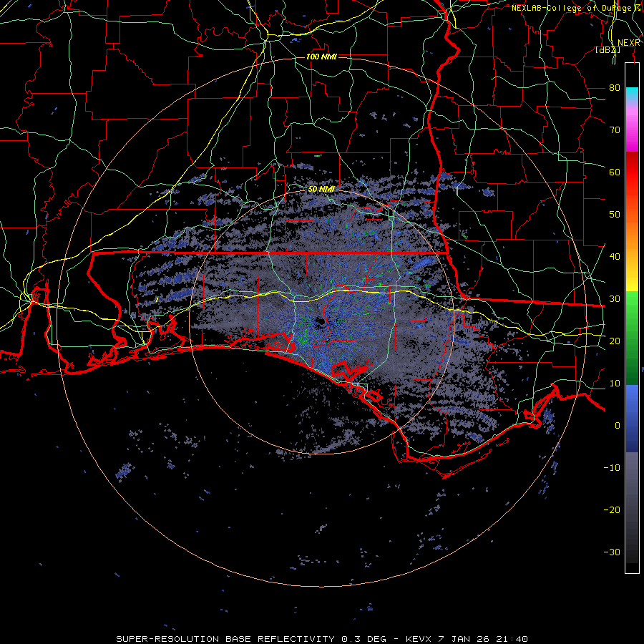Click the "[dBZ]" unit label above color bar
This screenshot has height=644, width=644.
click(x=608, y=50)
